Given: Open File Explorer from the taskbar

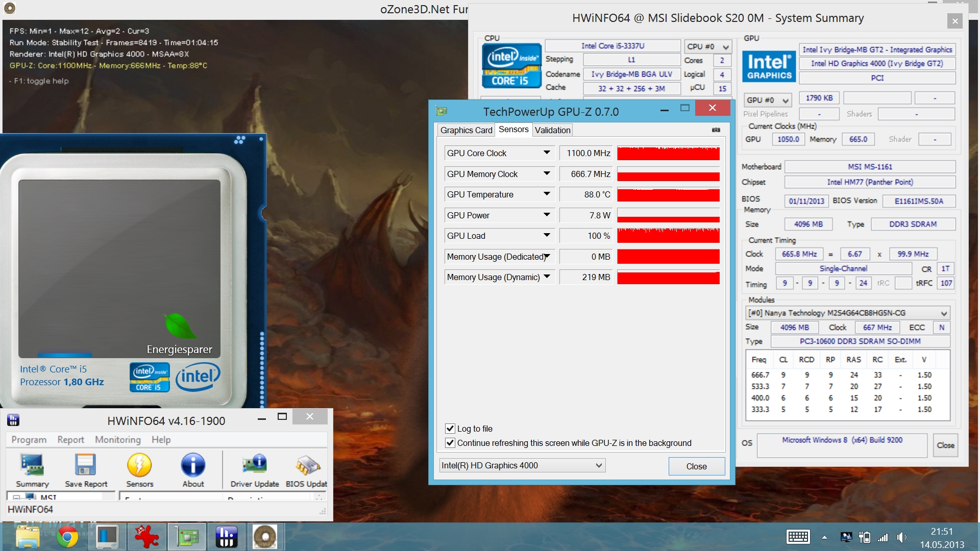Looking at the screenshot, I should (x=28, y=537).
